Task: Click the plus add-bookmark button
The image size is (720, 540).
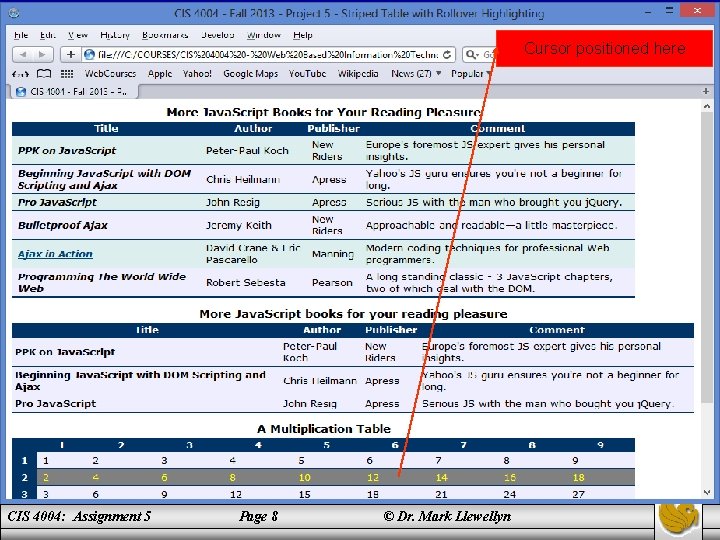Action: pyautogui.click(x=71, y=55)
